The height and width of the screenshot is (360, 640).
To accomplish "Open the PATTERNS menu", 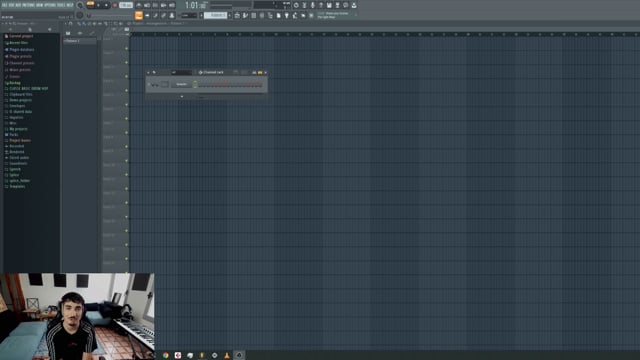I will click(x=29, y=5).
